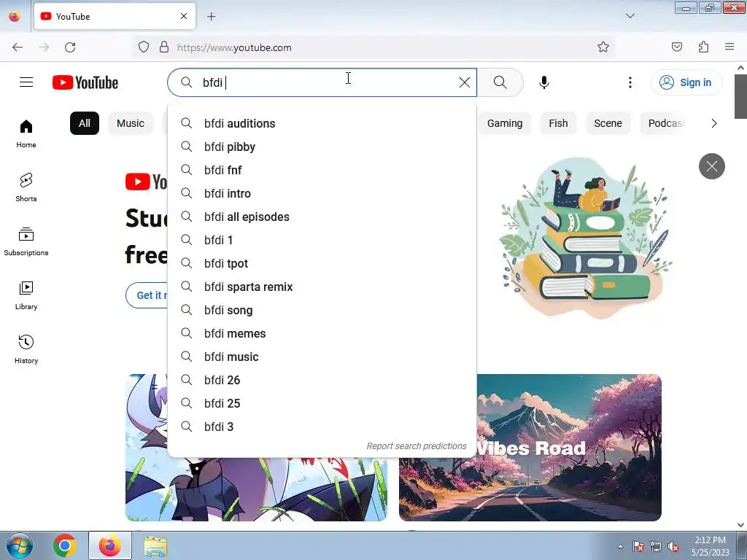The height and width of the screenshot is (560, 747).
Task: Choose suggestion 'bfdi all episodes'
Action: (322, 217)
